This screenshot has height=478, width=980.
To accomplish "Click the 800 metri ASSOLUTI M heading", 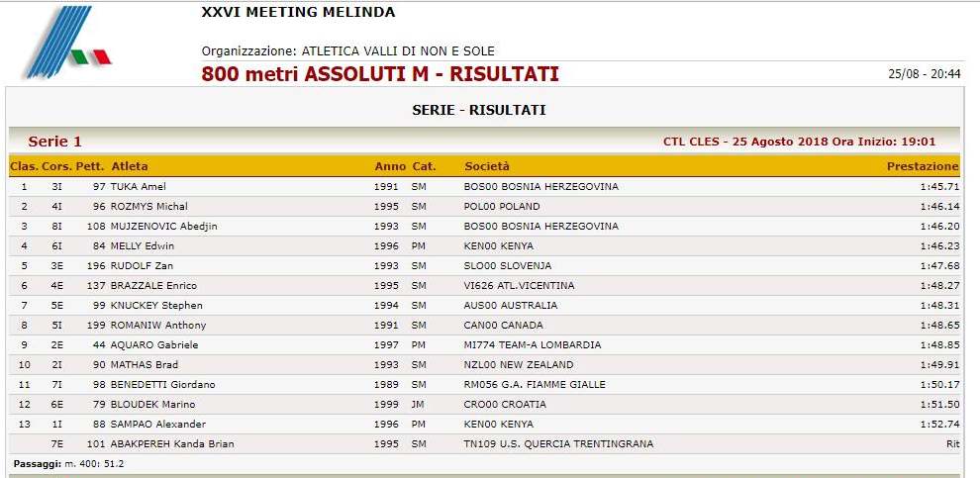I will [380, 74].
